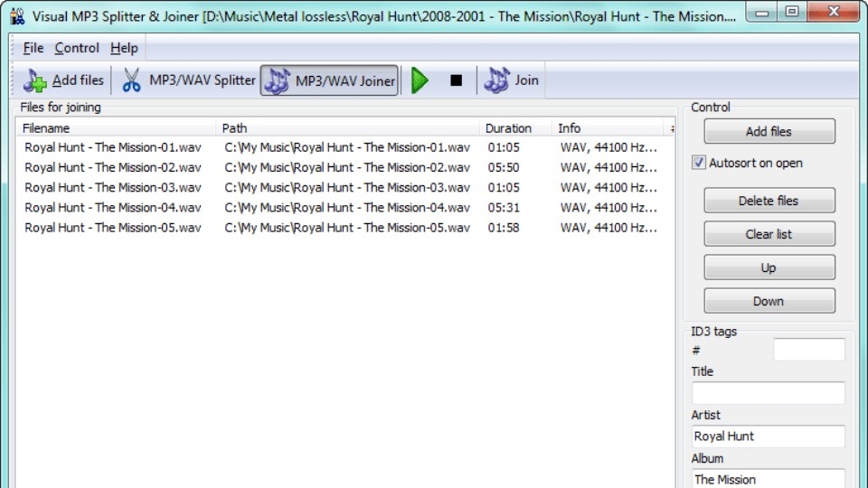Click duration 01:05 of Mission-03
This screenshot has height=488, width=868.
point(504,188)
